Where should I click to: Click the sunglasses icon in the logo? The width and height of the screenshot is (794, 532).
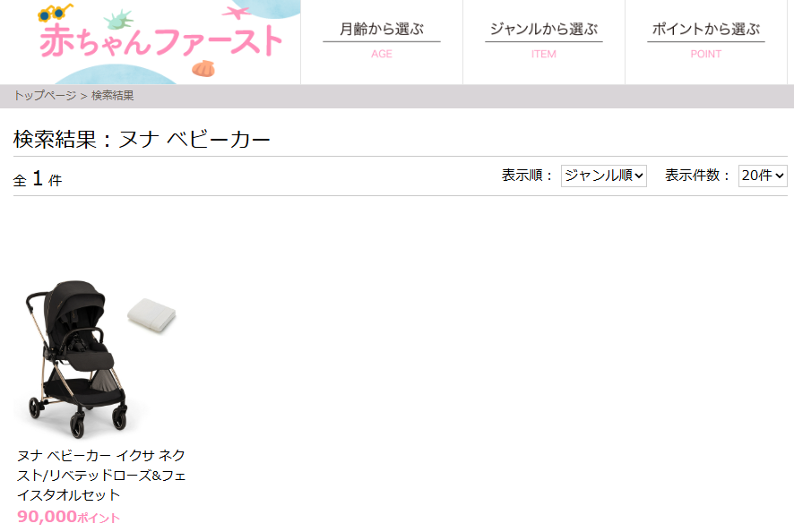click(55, 13)
